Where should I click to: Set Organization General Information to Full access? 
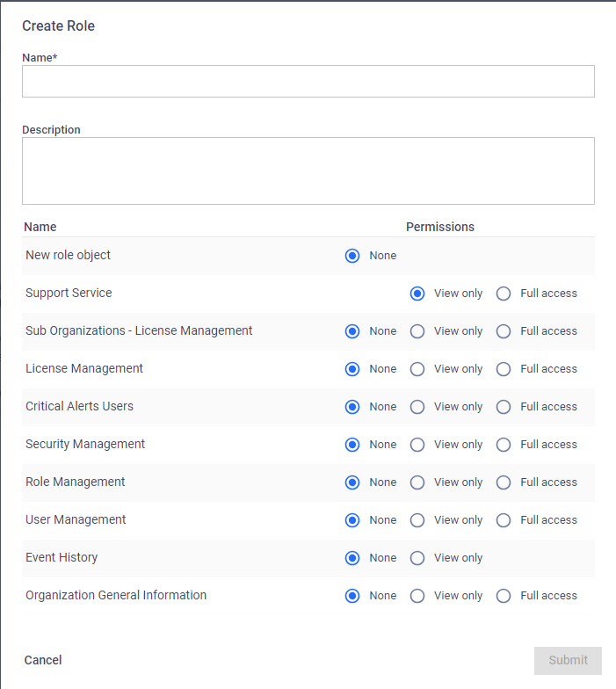click(503, 596)
